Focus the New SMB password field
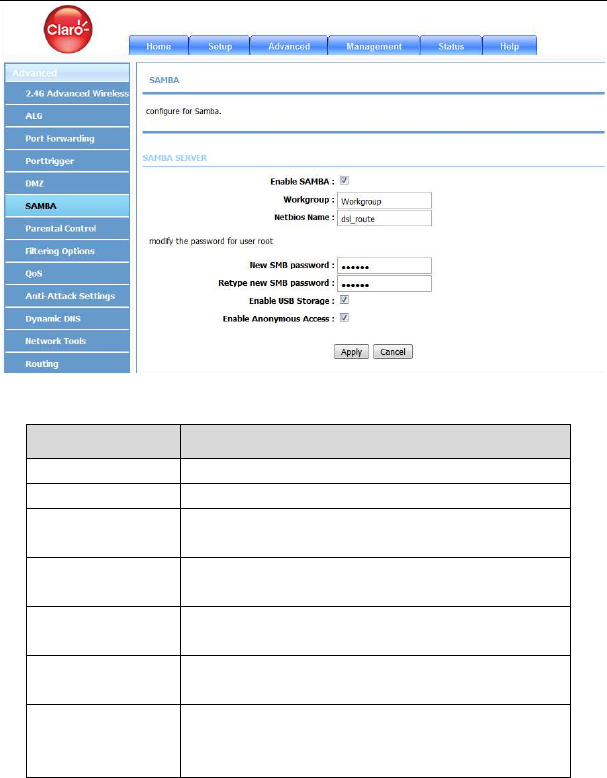607x778 pixels. tap(384, 265)
